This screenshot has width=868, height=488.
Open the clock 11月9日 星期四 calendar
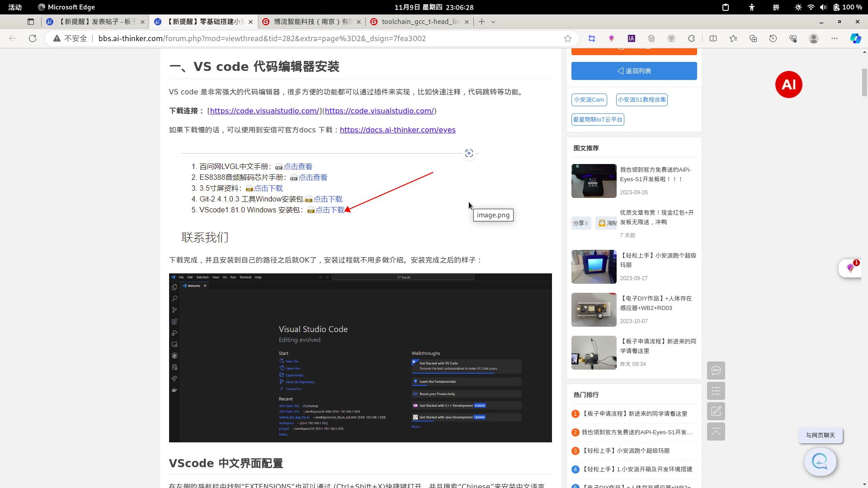(x=434, y=7)
